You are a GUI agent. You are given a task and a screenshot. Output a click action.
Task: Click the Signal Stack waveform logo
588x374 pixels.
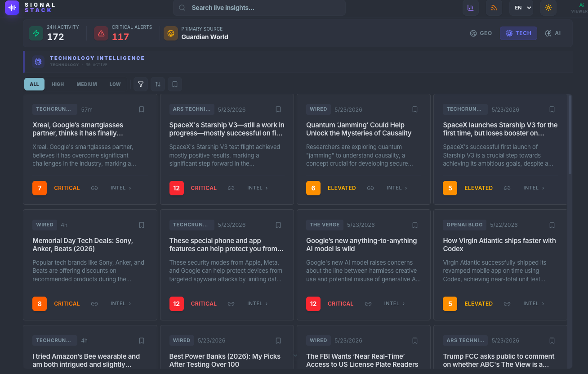(12, 8)
